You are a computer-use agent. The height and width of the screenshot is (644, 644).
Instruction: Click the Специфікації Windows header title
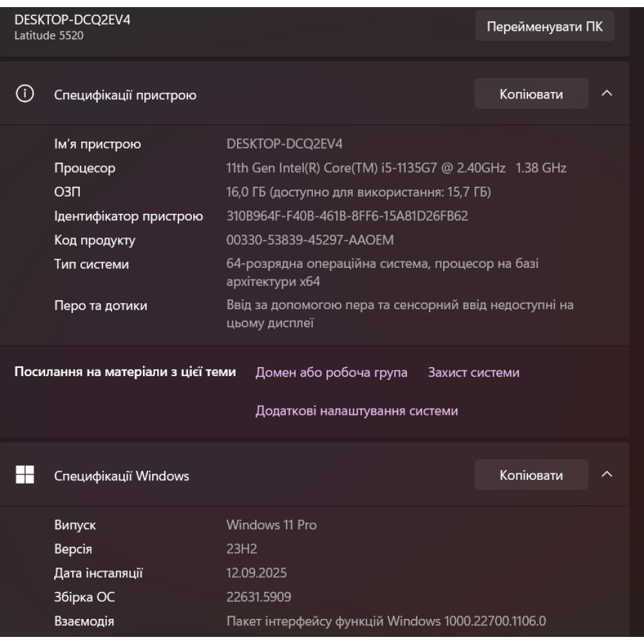[x=121, y=476]
